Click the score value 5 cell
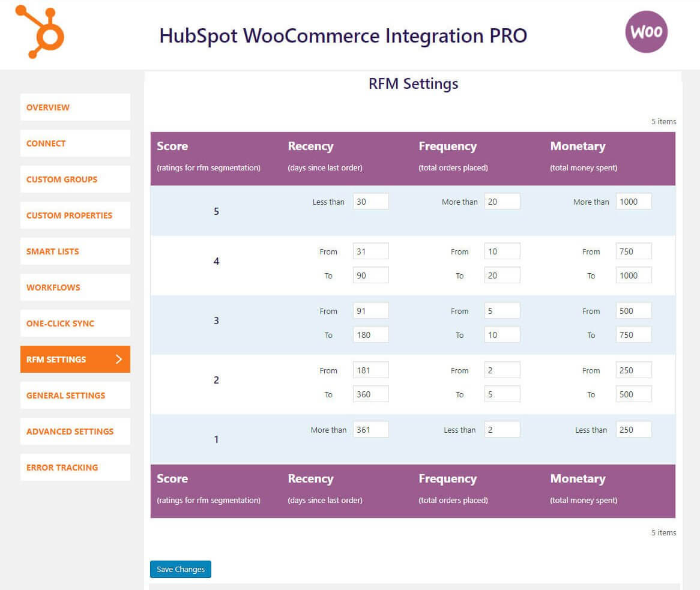The image size is (700, 590). (x=216, y=211)
